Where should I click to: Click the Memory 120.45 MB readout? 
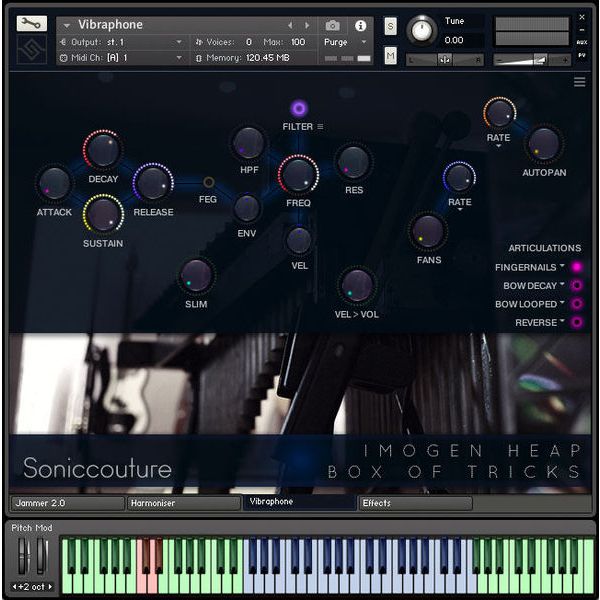tap(267, 58)
